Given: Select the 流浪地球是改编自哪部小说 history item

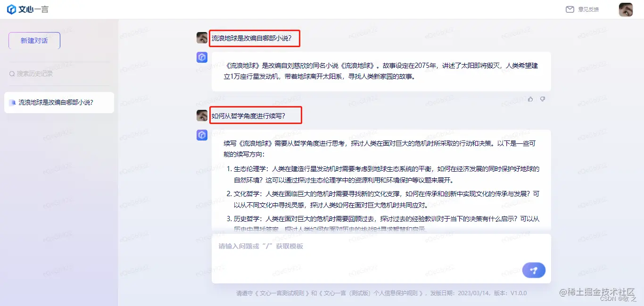Looking at the screenshot, I should (x=59, y=102).
